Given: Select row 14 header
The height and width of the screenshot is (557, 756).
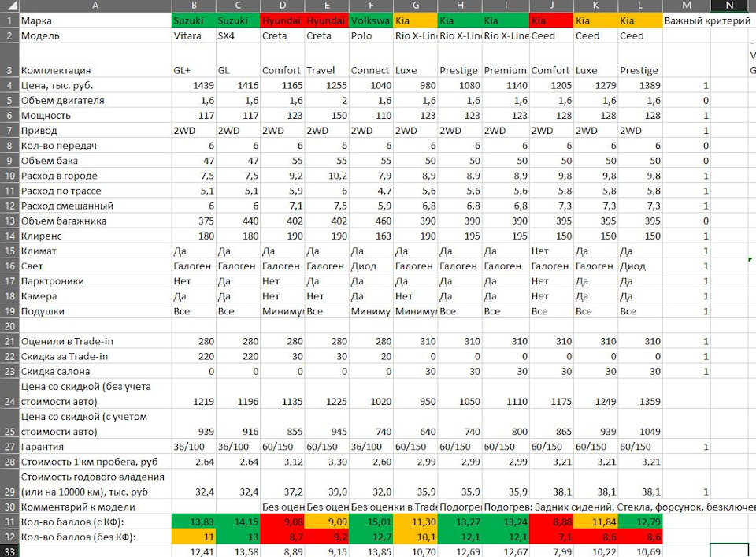Looking at the screenshot, I should coord(9,236).
